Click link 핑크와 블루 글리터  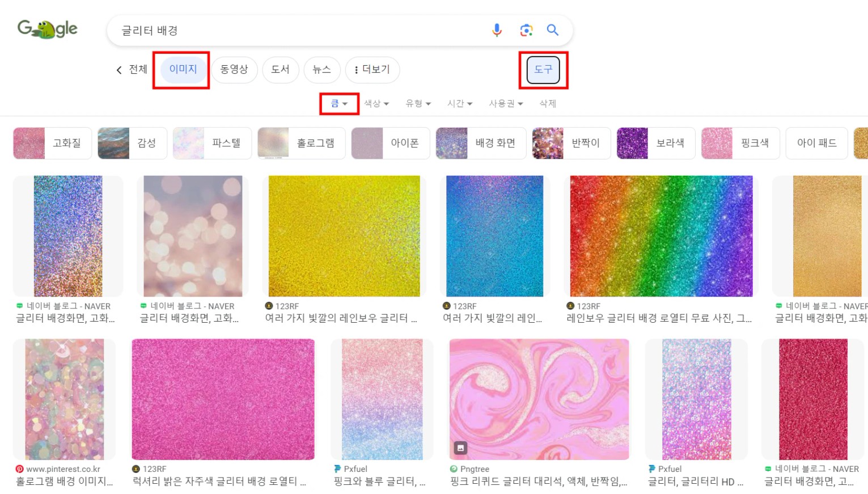379,482
